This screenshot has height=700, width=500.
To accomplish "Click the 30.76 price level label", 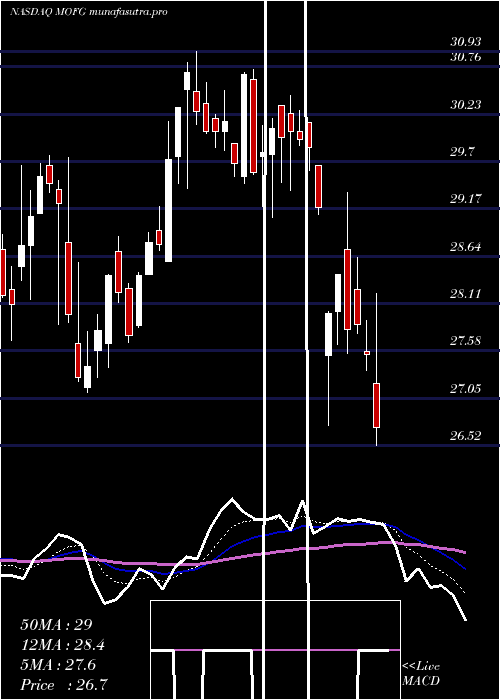I will [x=466, y=57].
